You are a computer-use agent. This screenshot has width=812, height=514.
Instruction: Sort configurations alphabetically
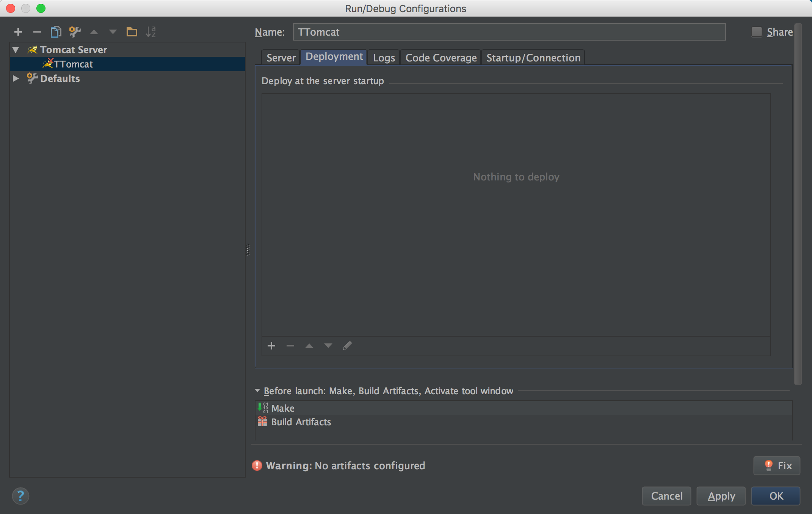tap(151, 32)
